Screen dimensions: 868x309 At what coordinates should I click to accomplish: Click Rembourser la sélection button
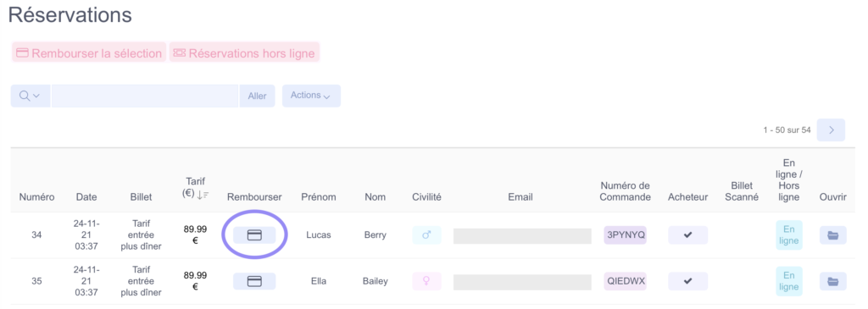[88, 53]
